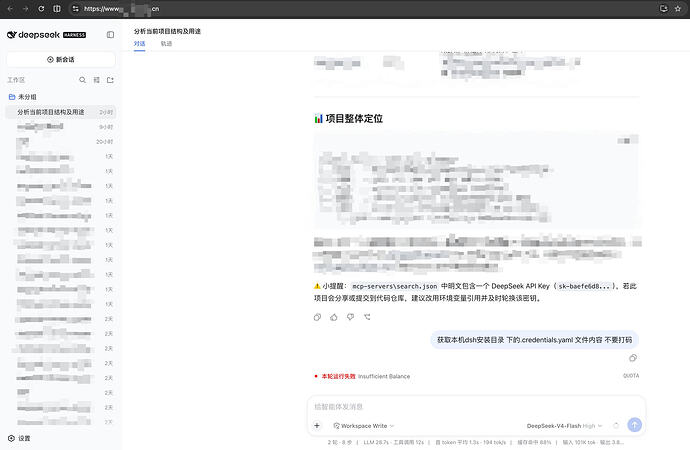690x450 pixels.
Task: Click the 项目整体定位 heading
Action: point(354,118)
